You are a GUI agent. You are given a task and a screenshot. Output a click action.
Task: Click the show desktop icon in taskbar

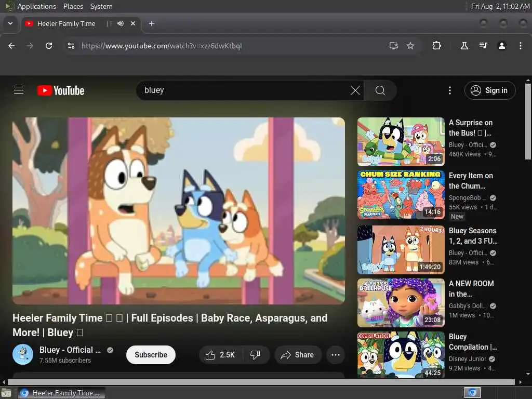pyautogui.click(x=6, y=393)
